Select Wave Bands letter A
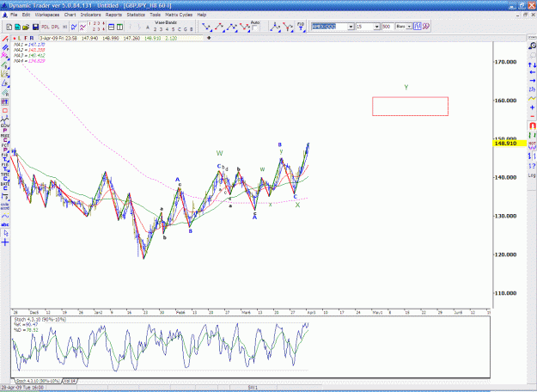537x392 pixels. coord(148,28)
